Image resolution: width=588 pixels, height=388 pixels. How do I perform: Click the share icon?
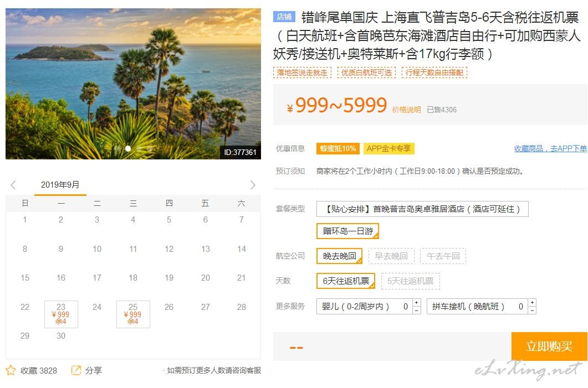(76, 370)
